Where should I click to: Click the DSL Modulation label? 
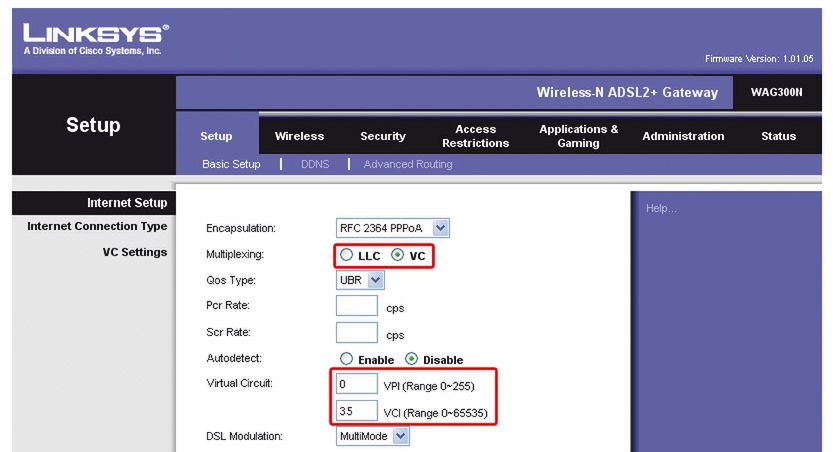pyautogui.click(x=244, y=436)
